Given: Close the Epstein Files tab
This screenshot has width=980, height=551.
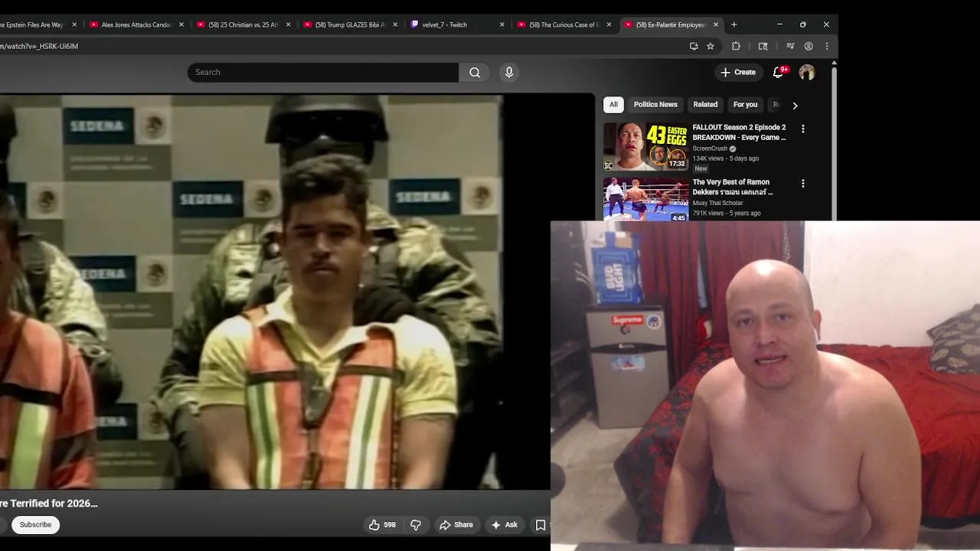Looking at the screenshot, I should [x=74, y=24].
